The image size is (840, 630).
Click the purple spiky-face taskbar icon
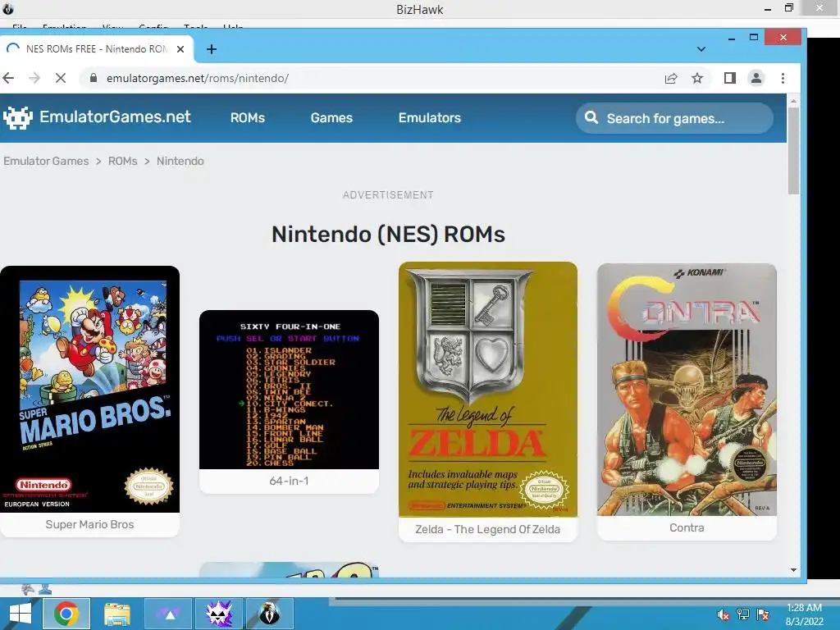tap(219, 614)
